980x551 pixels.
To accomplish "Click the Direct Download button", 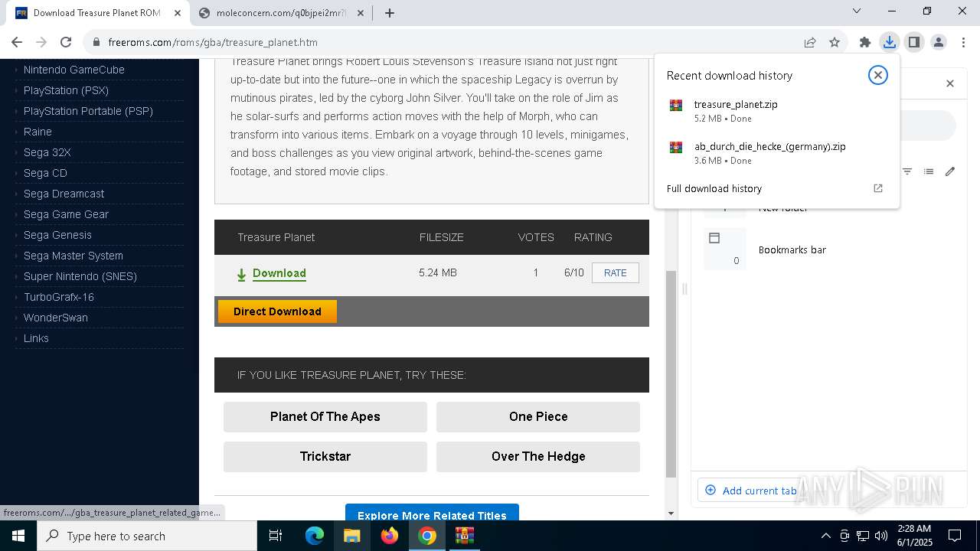I will coord(277,311).
